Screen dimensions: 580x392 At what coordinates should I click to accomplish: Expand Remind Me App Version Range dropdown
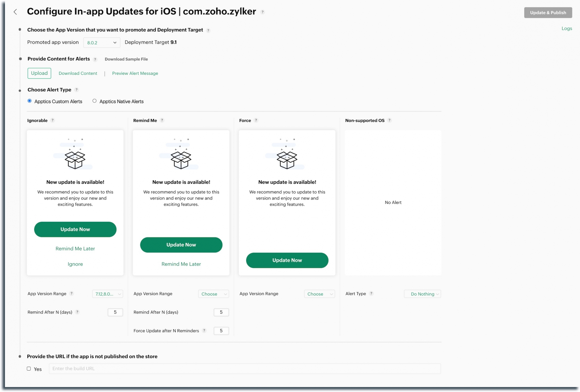click(213, 294)
